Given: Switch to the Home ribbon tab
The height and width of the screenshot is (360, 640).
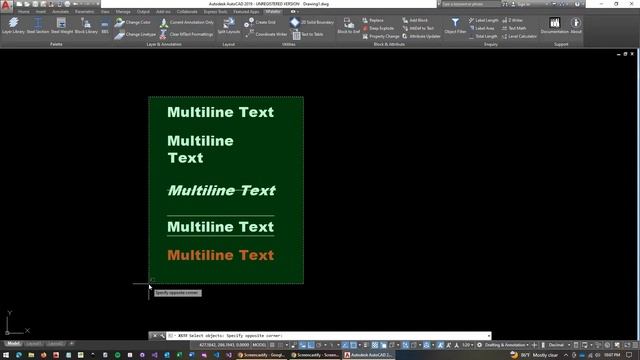Looking at the screenshot, I should [x=24, y=12].
